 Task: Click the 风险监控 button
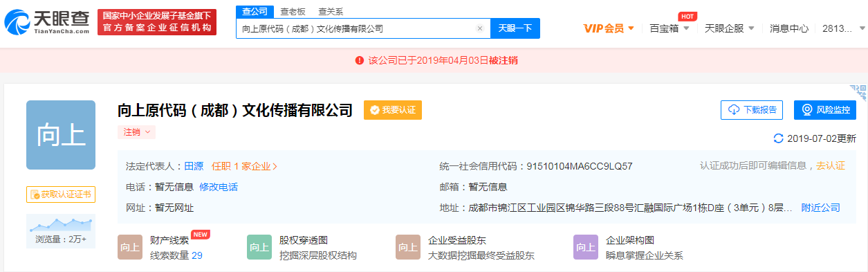(x=825, y=109)
